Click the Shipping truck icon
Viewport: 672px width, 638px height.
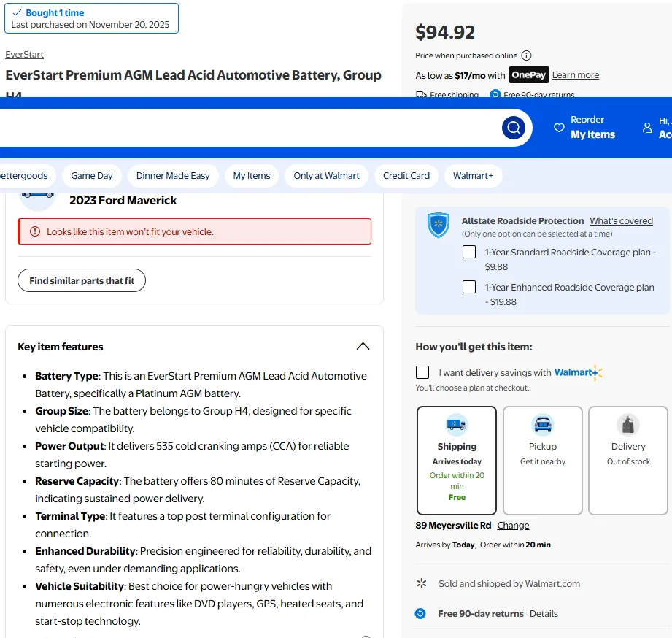(457, 424)
